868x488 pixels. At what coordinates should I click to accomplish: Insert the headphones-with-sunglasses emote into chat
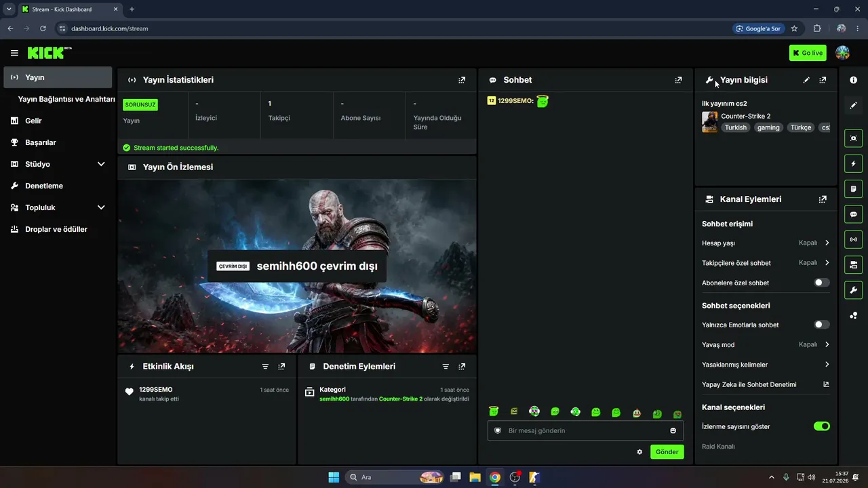pyautogui.click(x=534, y=411)
